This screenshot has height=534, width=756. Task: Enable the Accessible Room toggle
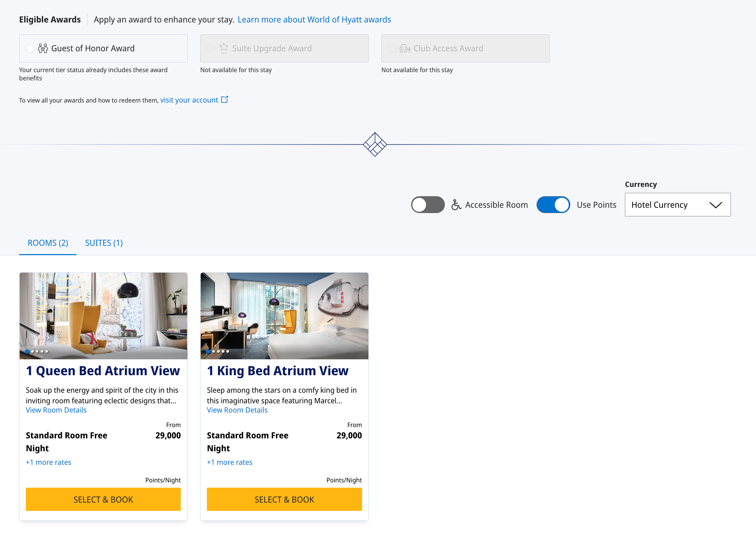click(x=428, y=205)
